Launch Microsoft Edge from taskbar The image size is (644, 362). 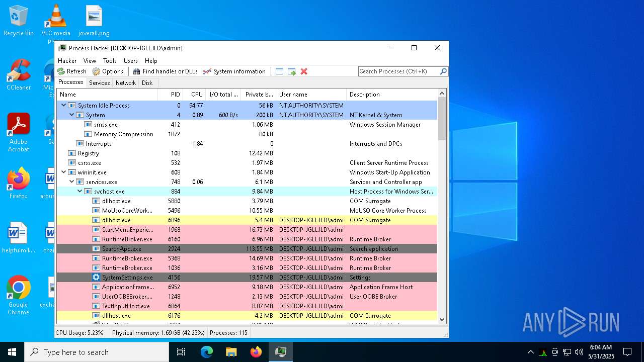207,352
